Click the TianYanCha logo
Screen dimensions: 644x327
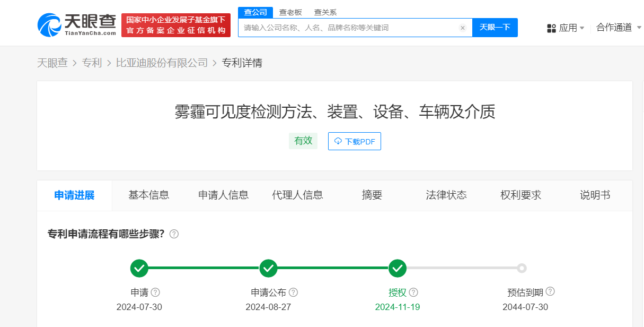77,25
